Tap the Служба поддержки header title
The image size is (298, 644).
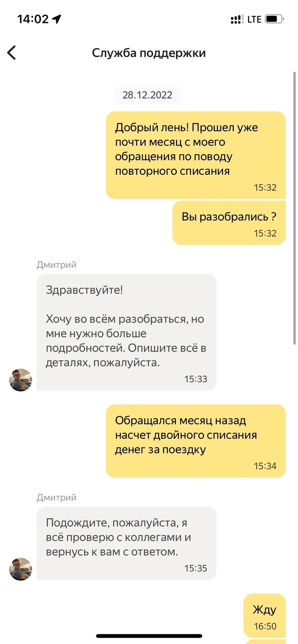click(x=149, y=53)
